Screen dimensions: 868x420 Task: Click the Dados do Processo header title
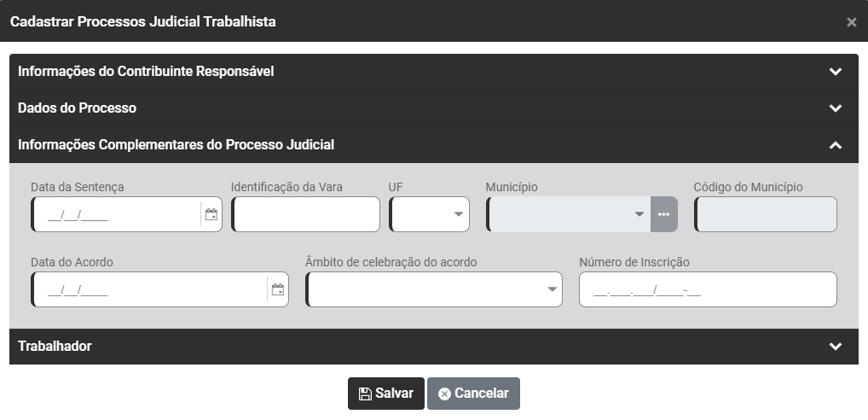(x=77, y=108)
